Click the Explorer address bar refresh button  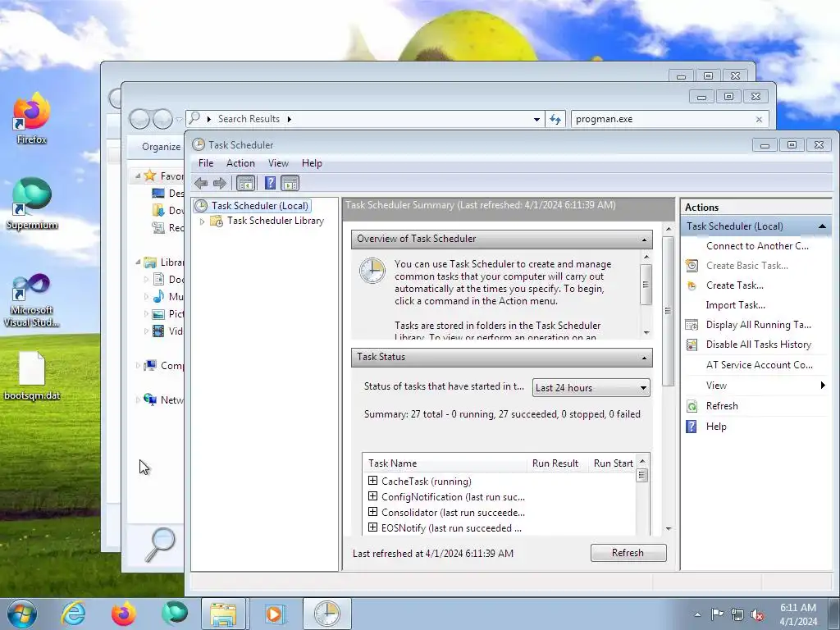pos(555,120)
